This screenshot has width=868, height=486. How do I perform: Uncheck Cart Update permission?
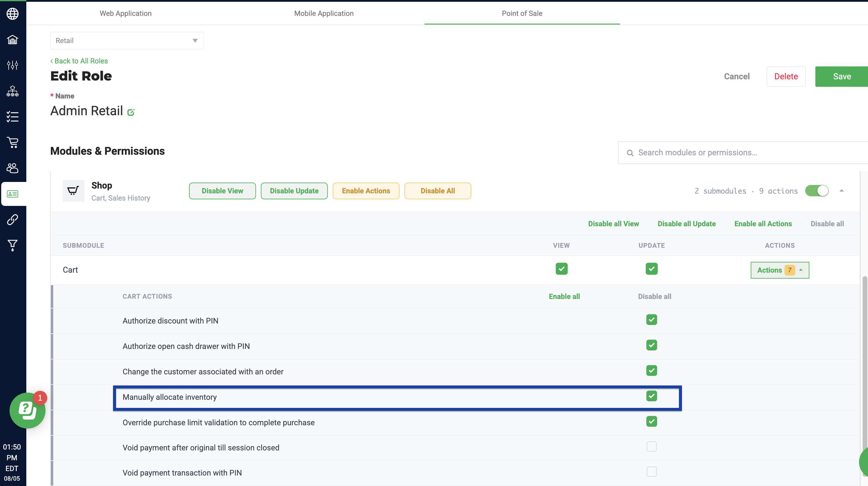coord(651,269)
